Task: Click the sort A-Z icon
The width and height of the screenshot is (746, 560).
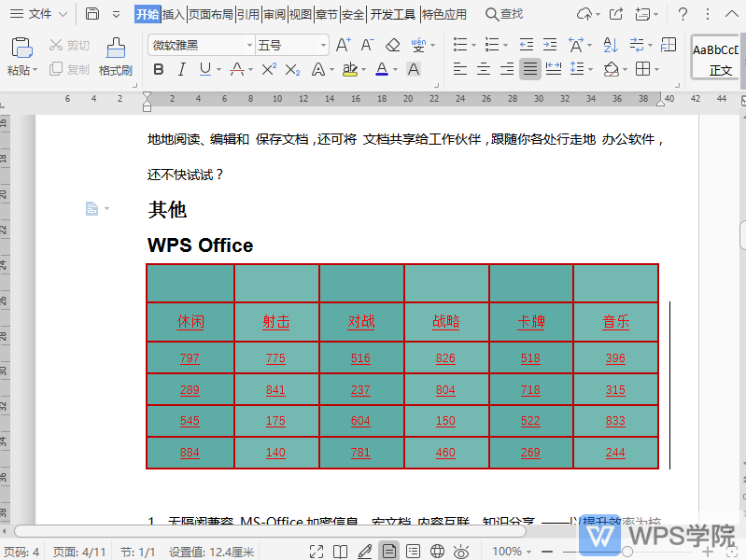Action: point(611,45)
